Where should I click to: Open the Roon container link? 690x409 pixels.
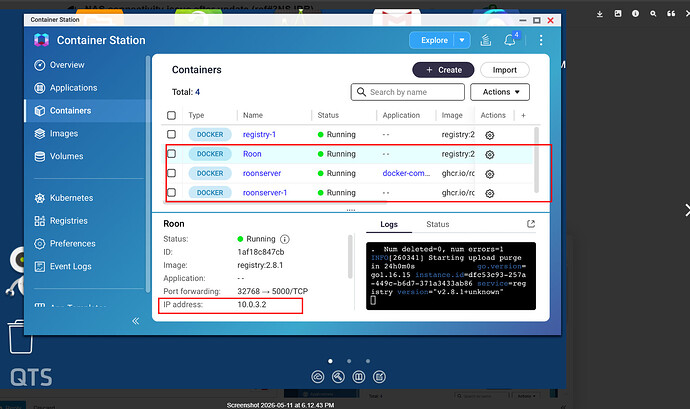(x=252, y=154)
